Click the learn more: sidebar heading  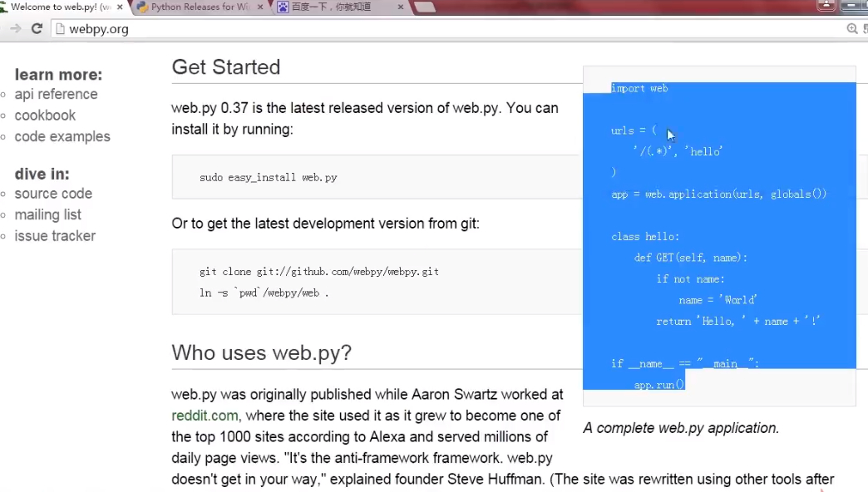(x=59, y=74)
